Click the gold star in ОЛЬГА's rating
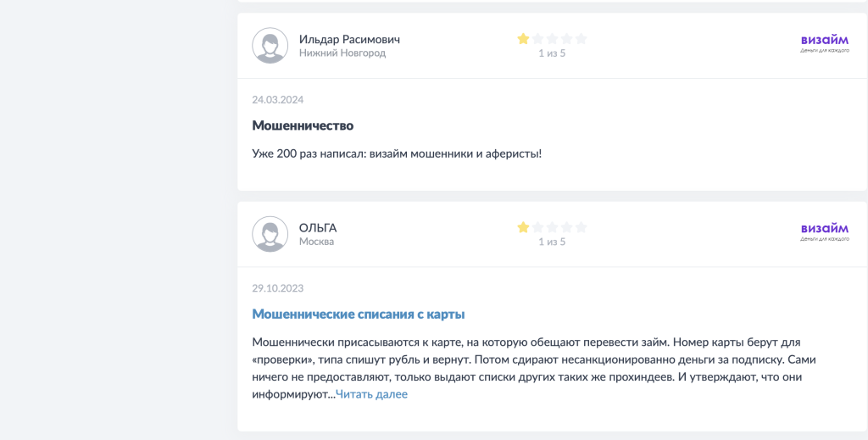 point(524,227)
